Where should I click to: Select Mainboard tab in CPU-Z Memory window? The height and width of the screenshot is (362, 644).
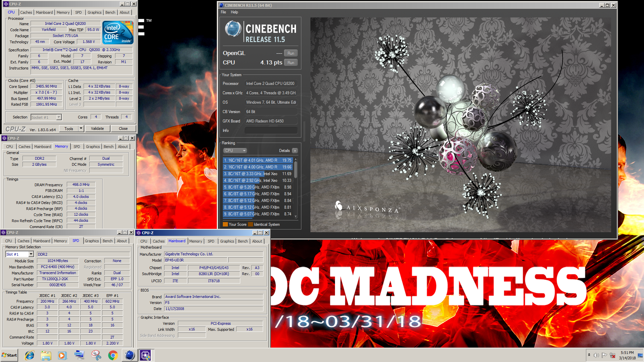click(43, 147)
